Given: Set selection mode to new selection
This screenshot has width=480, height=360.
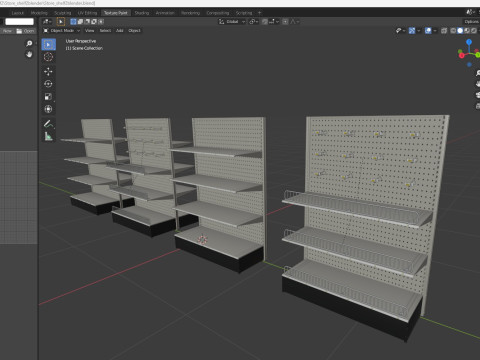Looking at the screenshot, I should pyautogui.click(x=73, y=22).
